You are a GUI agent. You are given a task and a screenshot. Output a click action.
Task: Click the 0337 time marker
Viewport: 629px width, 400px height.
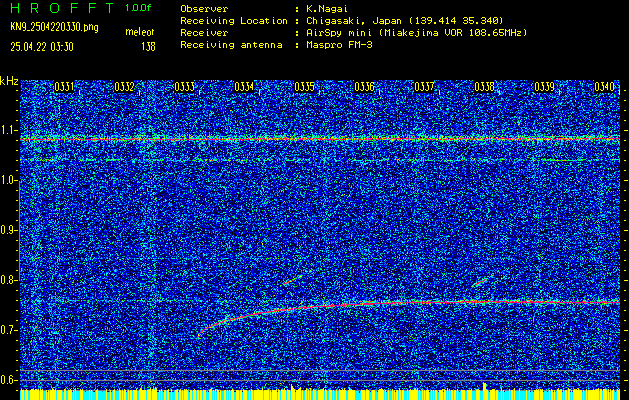424,87
